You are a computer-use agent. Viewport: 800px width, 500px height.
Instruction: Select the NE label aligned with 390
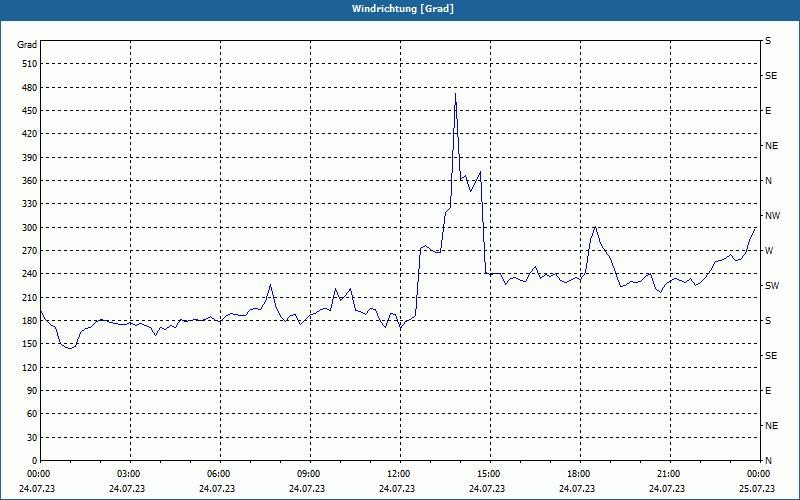771,146
